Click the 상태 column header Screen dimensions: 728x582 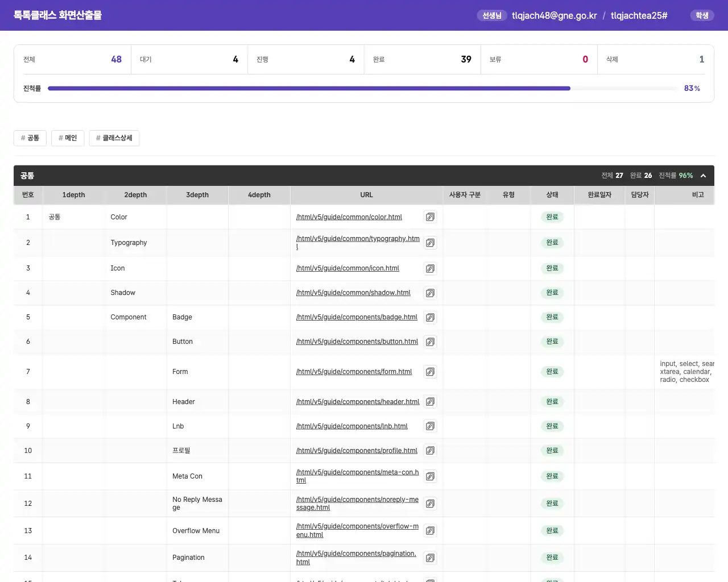tap(552, 195)
